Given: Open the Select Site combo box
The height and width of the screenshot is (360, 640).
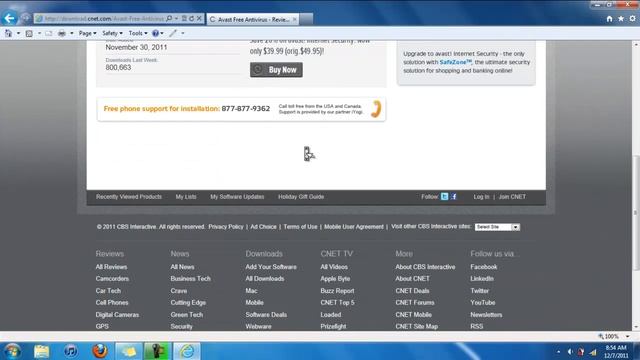Looking at the screenshot, I should tap(497, 227).
